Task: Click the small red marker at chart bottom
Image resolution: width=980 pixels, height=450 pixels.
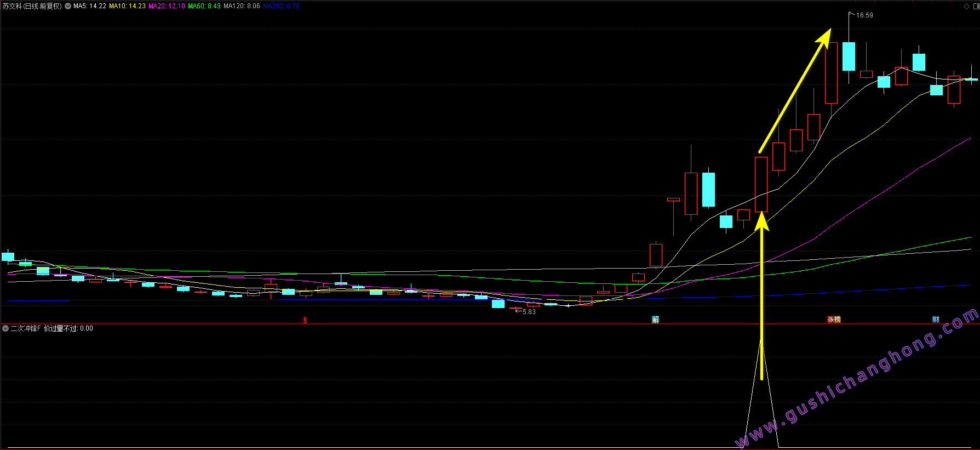Action: point(305,320)
